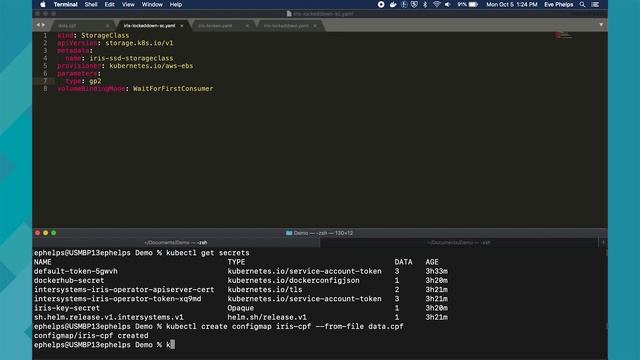Image resolution: width=640 pixels, height=360 pixels.
Task: Click the editor tab forward arrow
Action: (x=43, y=25)
